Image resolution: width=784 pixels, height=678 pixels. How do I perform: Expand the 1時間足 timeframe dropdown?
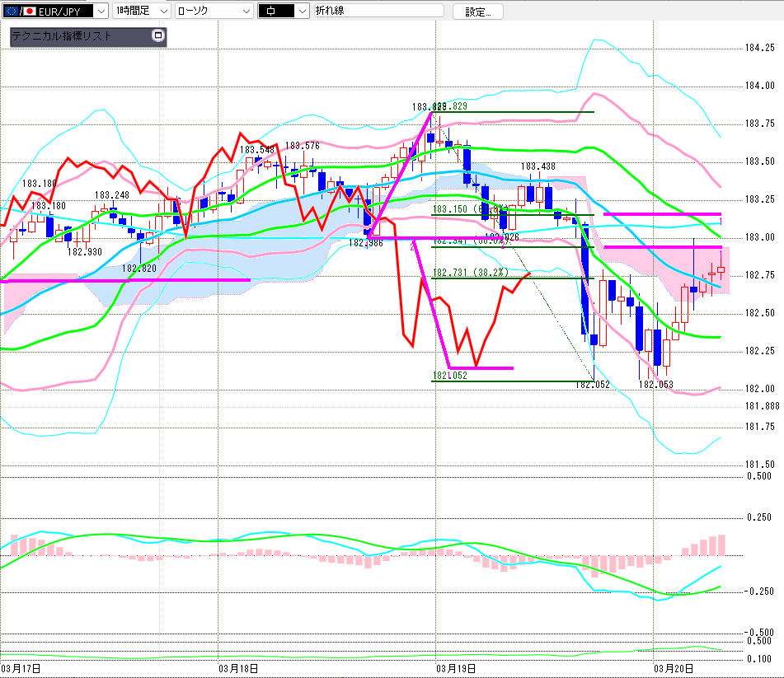(x=162, y=11)
